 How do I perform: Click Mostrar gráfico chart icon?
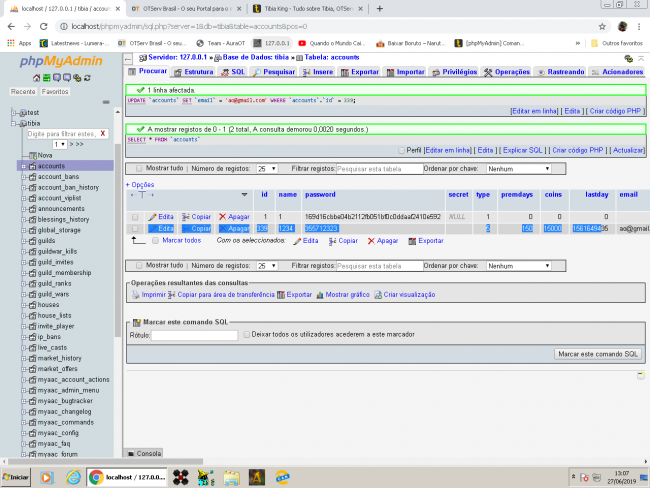[320, 295]
